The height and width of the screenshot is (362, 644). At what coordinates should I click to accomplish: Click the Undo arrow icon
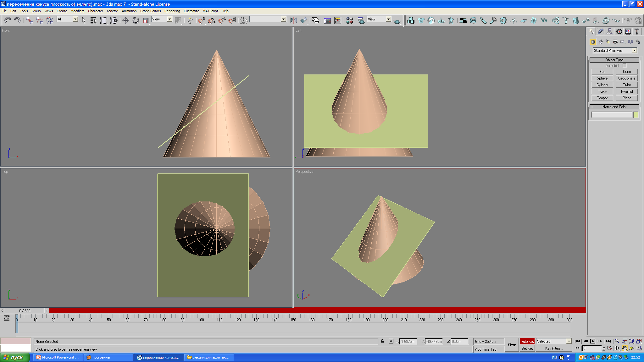tap(8, 20)
